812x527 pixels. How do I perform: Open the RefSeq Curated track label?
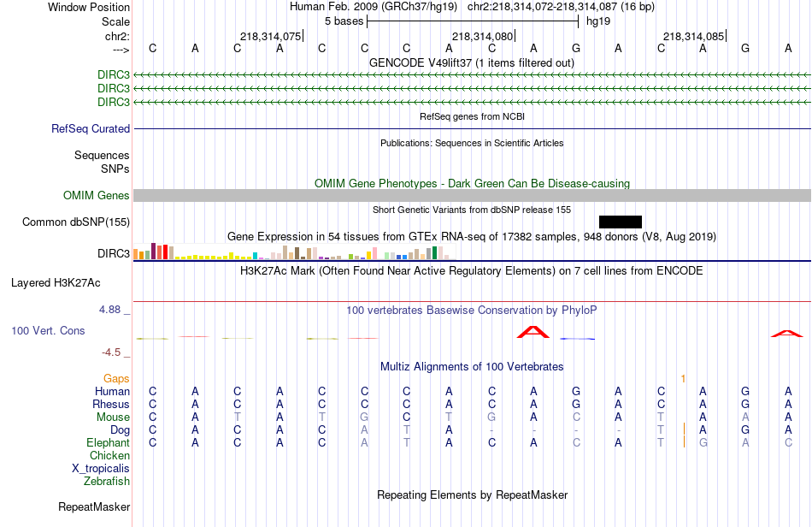[x=91, y=128]
